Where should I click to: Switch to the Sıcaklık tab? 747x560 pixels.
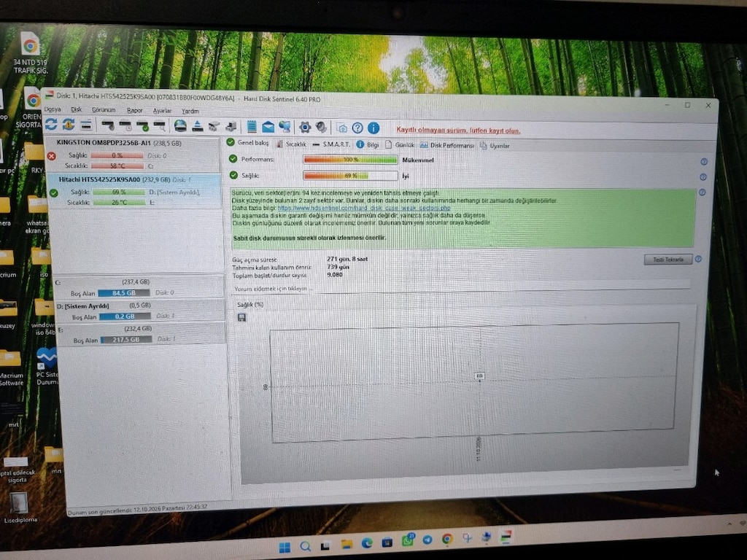291,144
